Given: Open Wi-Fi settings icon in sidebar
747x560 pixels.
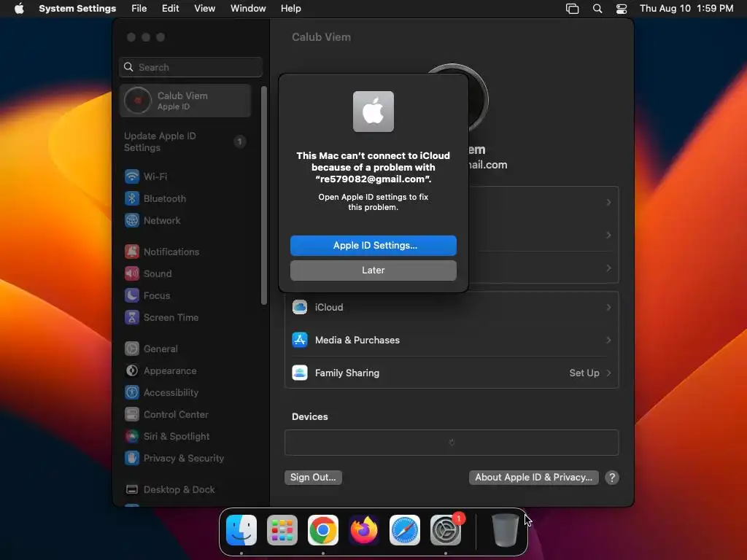Looking at the screenshot, I should (132, 176).
